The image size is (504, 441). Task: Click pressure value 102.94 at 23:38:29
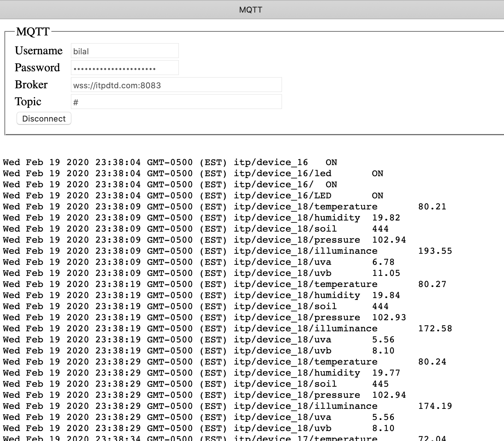[x=389, y=395]
